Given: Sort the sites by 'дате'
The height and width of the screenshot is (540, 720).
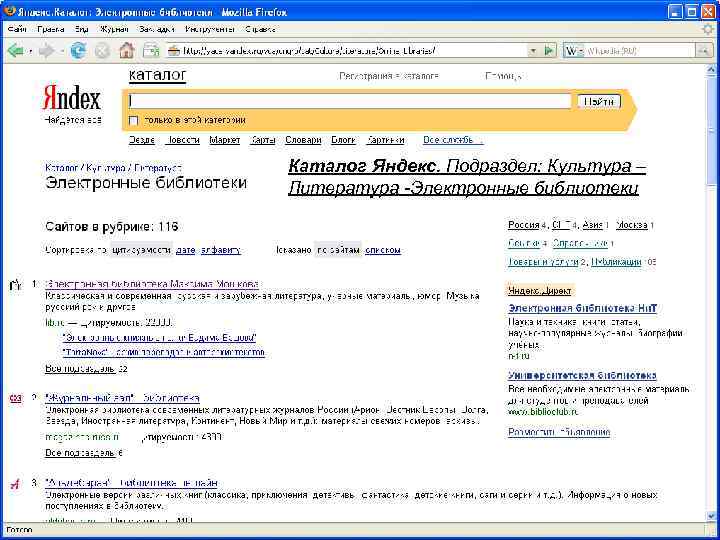Looking at the screenshot, I should click(x=186, y=250).
